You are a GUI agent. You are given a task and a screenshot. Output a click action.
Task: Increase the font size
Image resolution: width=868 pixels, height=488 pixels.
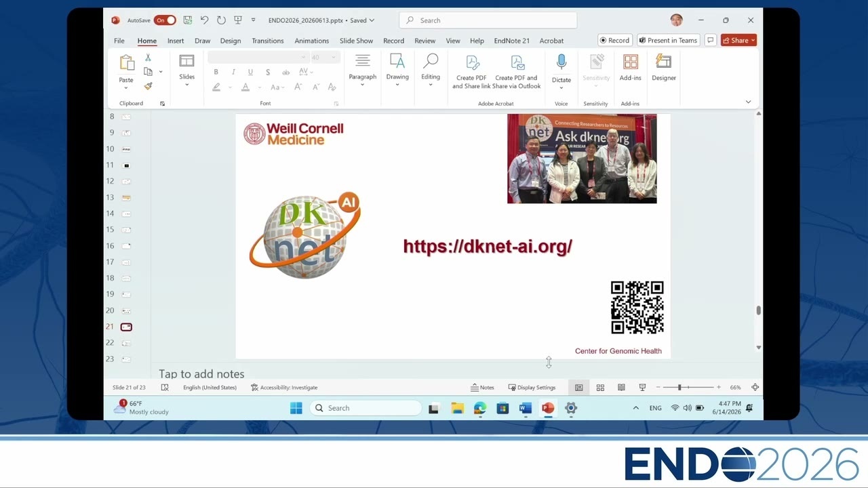[298, 87]
